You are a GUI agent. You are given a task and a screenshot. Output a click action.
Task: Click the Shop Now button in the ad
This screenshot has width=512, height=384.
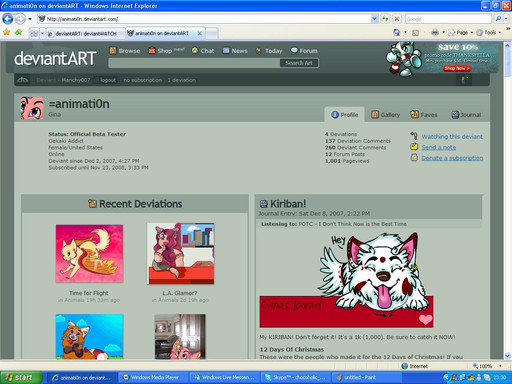click(456, 68)
